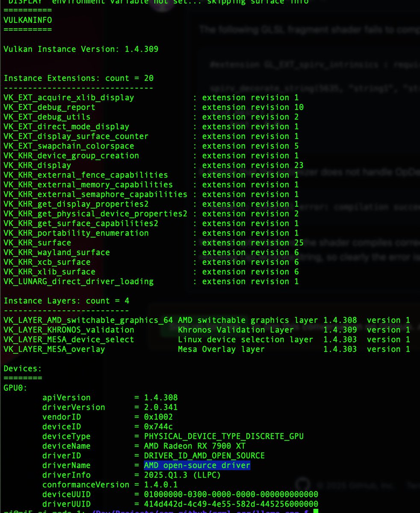The height and width of the screenshot is (513, 420).
Task: Click 'AMD switchable graphics layer' description
Action: click(248, 320)
